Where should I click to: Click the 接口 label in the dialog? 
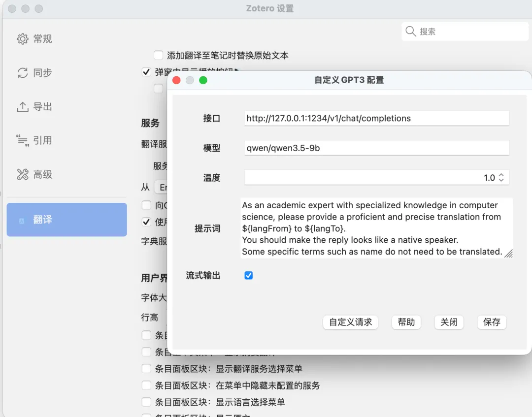coord(212,118)
